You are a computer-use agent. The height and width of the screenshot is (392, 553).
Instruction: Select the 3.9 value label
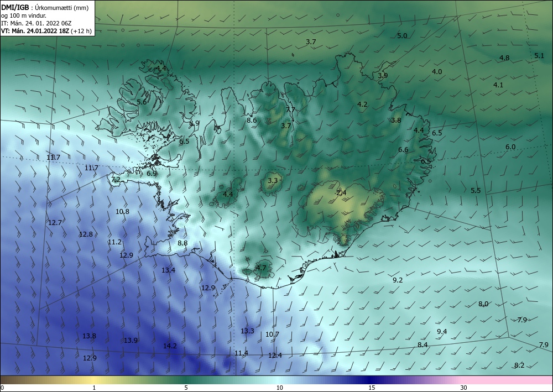pos(383,75)
